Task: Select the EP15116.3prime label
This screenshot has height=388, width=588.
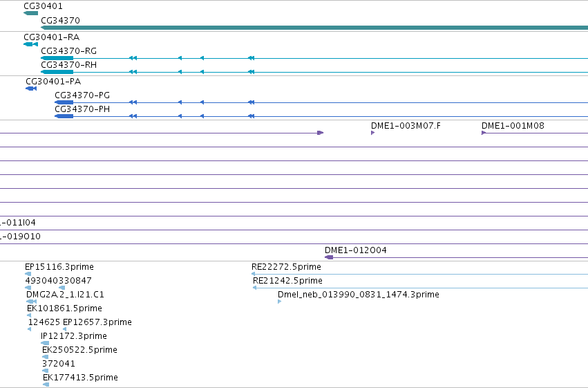Action: (59, 267)
